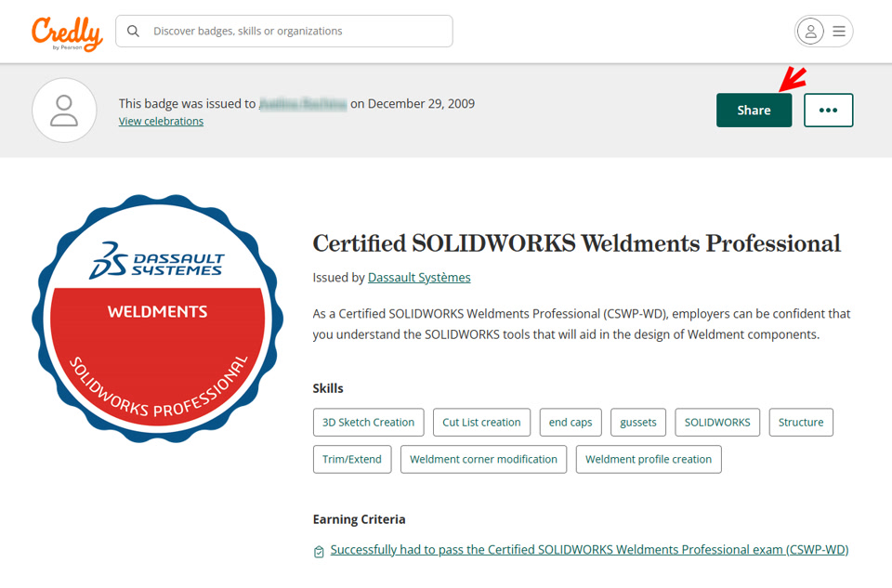Click the earning criteria clipboard icon
The height and width of the screenshot is (588, 892).
click(x=319, y=552)
